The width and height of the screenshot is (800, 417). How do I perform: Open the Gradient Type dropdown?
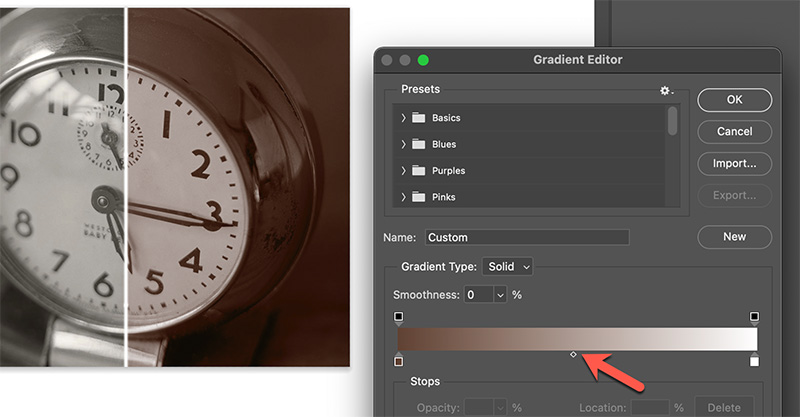click(507, 267)
